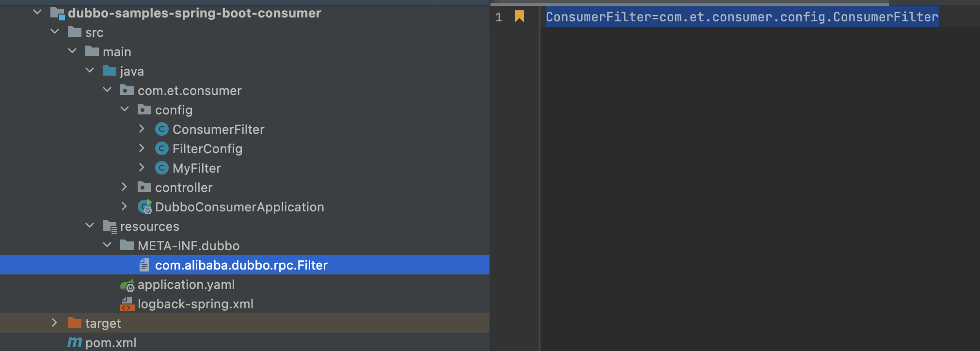Screen dimensions: 980x351
Task: Click the FilterConfig class icon
Action: pos(161,148)
